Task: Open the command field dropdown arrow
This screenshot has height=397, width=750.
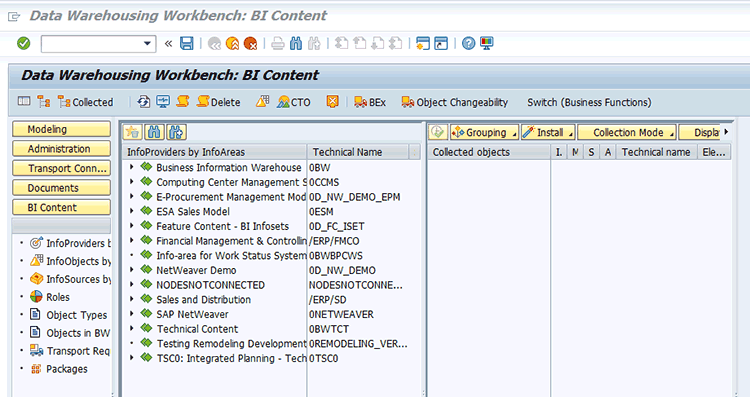Action: (147, 44)
